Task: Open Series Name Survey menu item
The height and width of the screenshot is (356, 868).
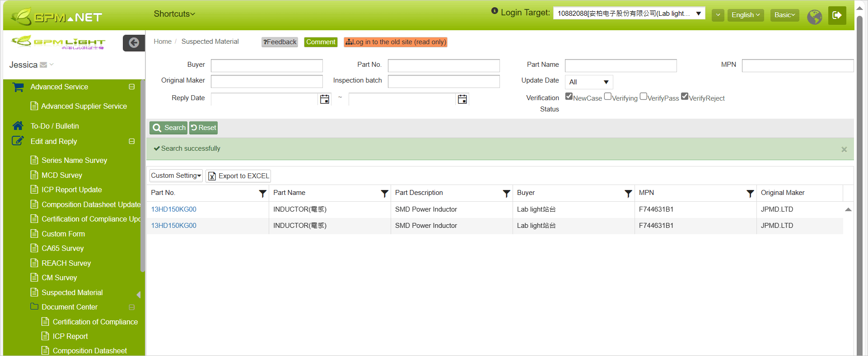Action: 74,160
